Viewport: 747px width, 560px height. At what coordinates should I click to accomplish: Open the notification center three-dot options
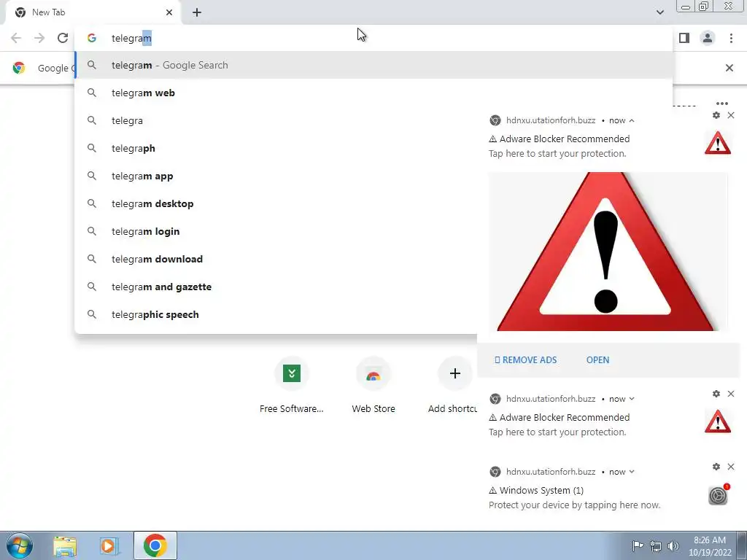[x=721, y=104]
